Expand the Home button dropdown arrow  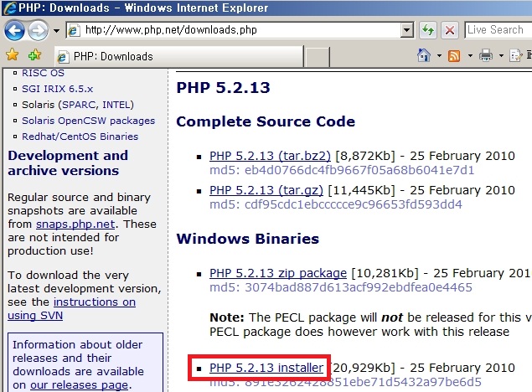(x=439, y=55)
